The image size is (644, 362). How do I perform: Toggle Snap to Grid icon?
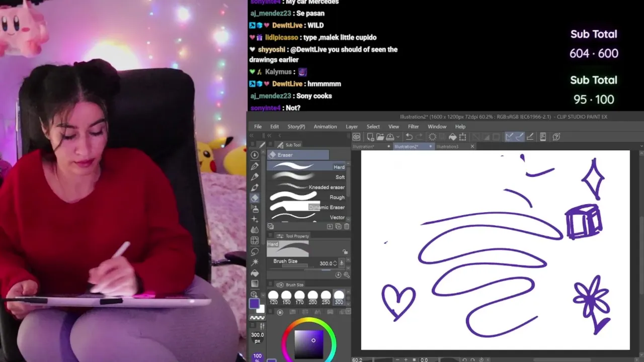click(x=530, y=137)
